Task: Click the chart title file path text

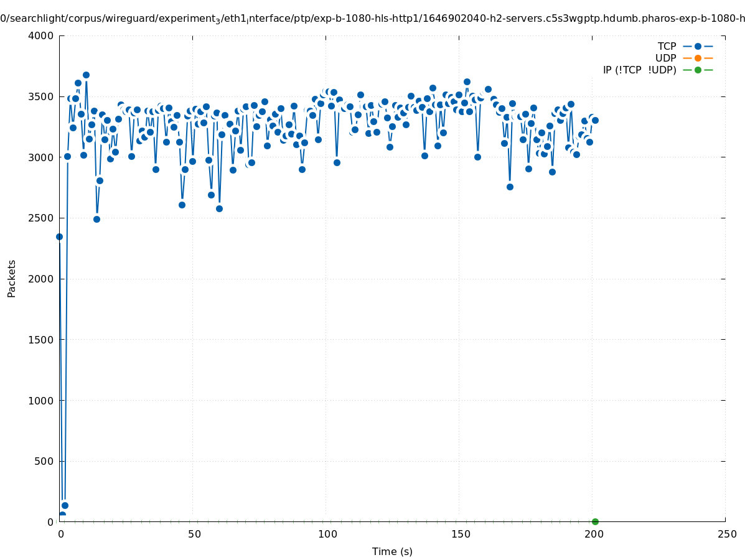Action: pyautogui.click(x=372, y=19)
